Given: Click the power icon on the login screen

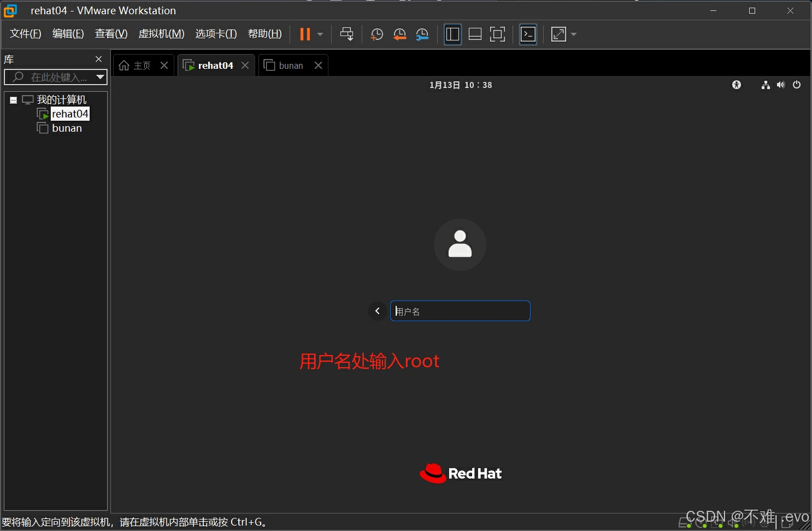Looking at the screenshot, I should pos(796,85).
